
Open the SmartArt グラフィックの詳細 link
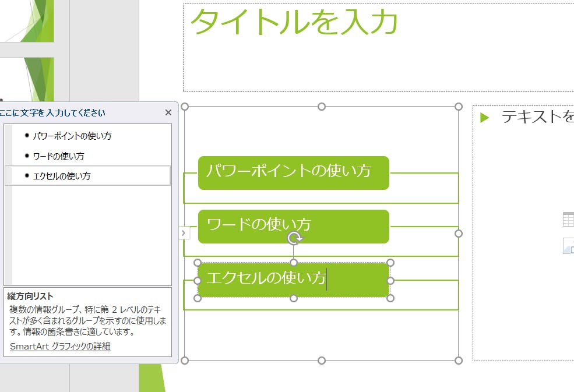[60, 347]
